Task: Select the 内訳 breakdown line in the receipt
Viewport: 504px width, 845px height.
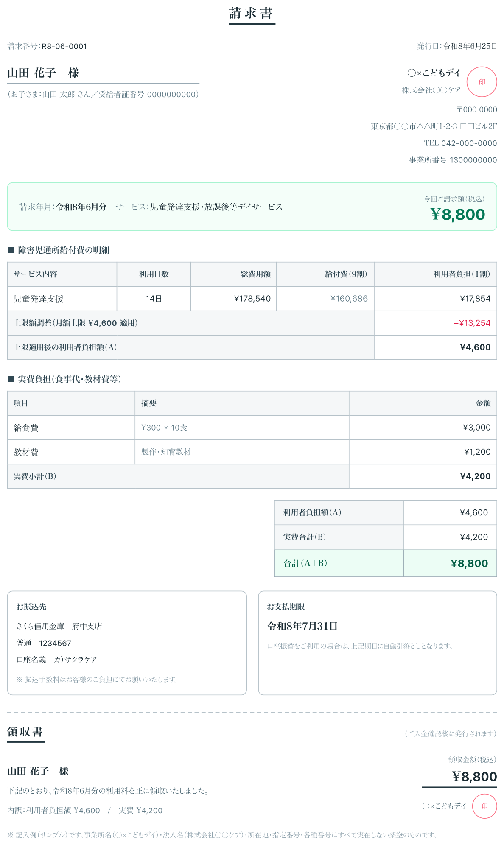Action: (x=85, y=810)
